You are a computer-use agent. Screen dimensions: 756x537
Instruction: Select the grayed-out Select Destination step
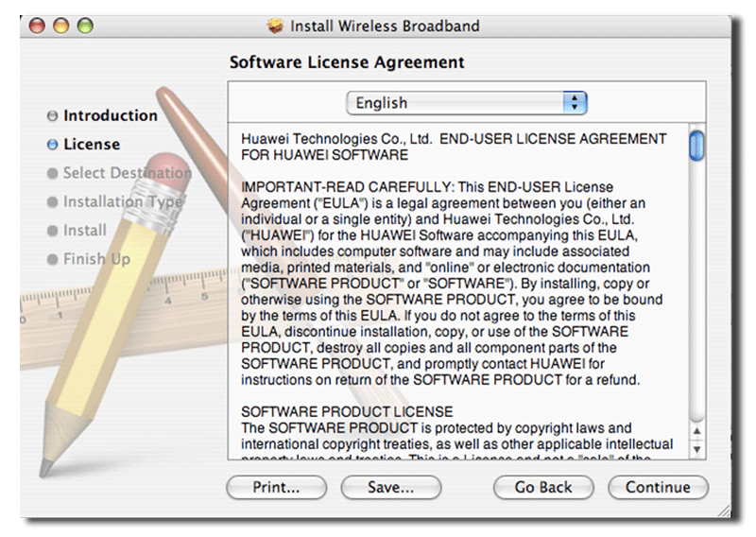coord(126,173)
